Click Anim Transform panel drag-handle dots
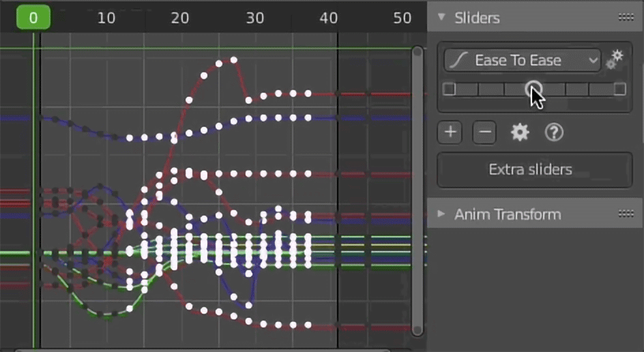 [x=626, y=214]
